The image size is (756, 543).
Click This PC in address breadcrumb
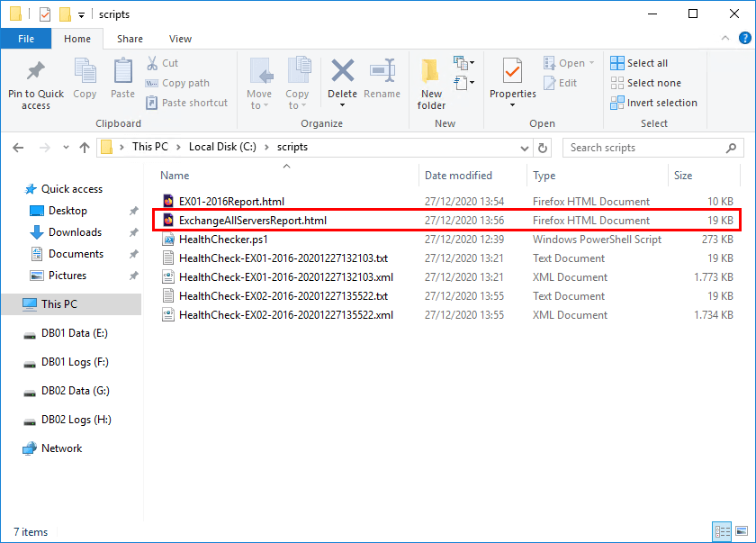(x=150, y=147)
